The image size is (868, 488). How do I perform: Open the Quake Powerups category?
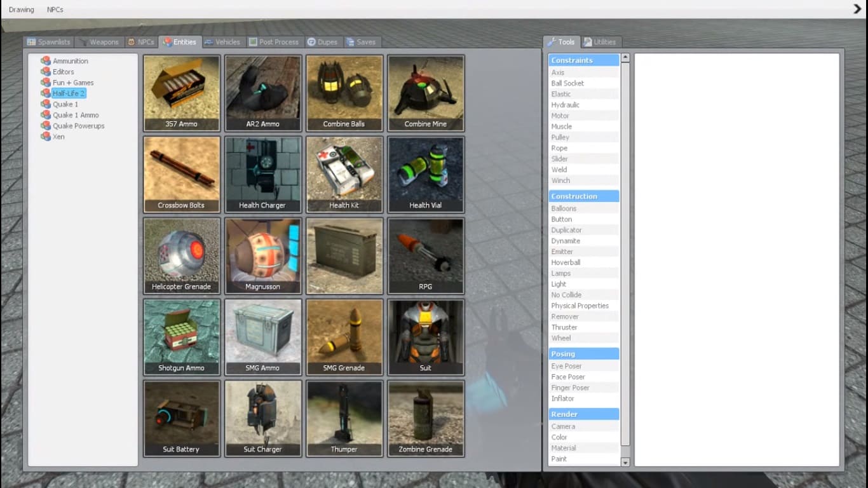pyautogui.click(x=73, y=126)
